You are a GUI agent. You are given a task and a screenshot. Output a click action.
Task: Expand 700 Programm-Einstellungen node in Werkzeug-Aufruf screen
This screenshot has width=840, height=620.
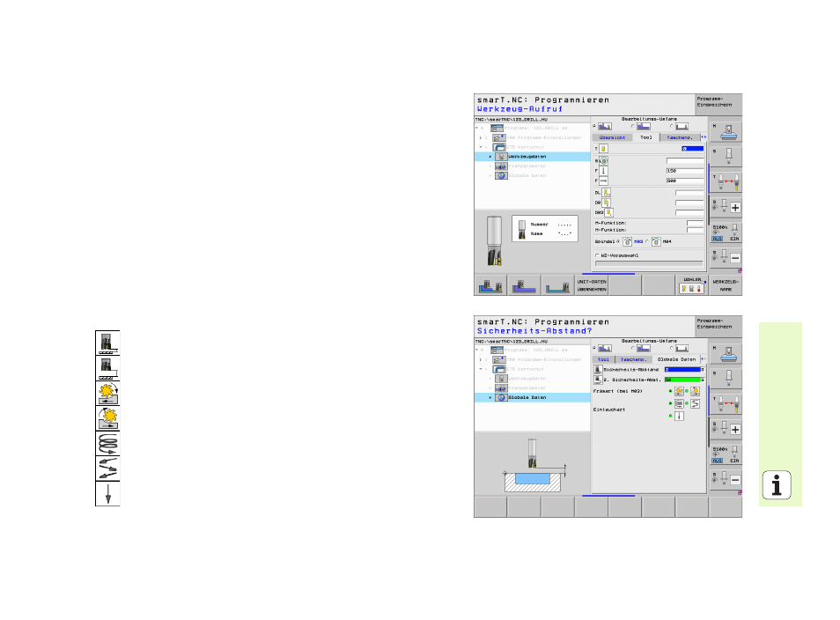point(481,137)
